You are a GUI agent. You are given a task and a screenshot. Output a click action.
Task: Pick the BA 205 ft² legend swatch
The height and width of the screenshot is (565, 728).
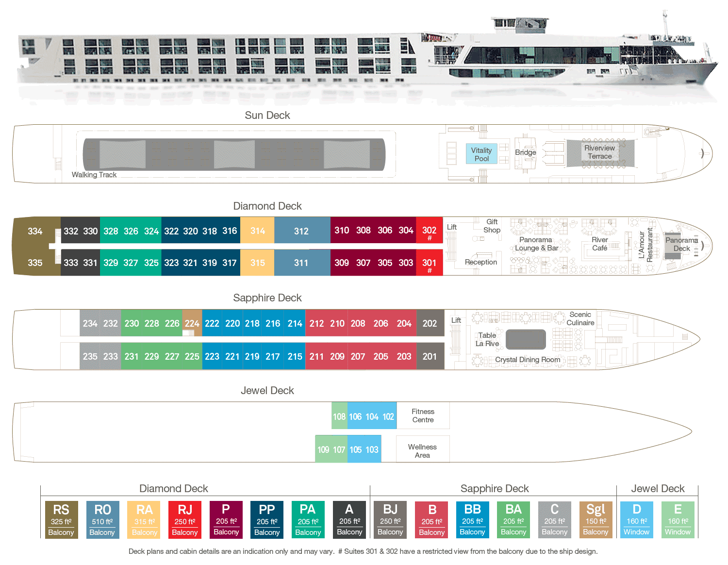pyautogui.click(x=513, y=520)
